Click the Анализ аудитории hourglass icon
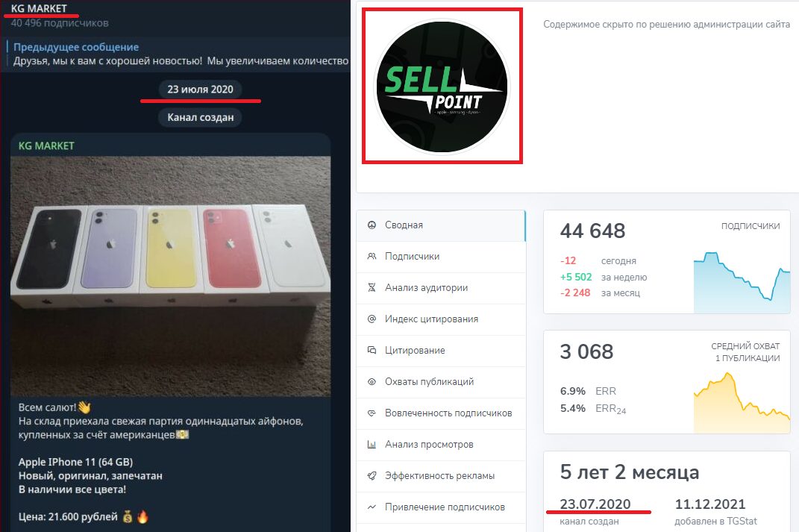The image size is (799, 532). (372, 287)
